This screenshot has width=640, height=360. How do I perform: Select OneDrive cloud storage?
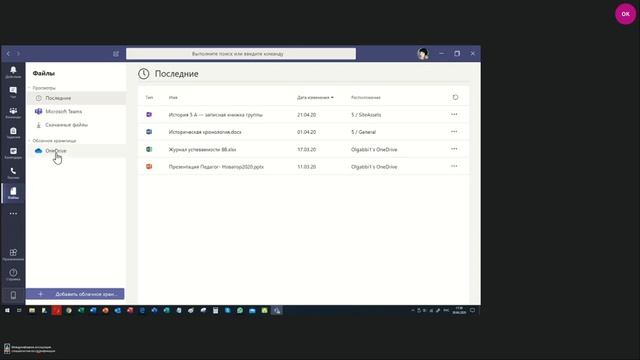tap(76, 151)
